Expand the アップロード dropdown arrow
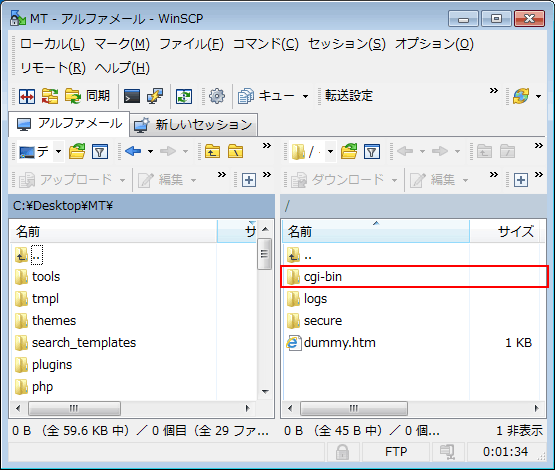Screen dimensions: 555x470 (122, 180)
